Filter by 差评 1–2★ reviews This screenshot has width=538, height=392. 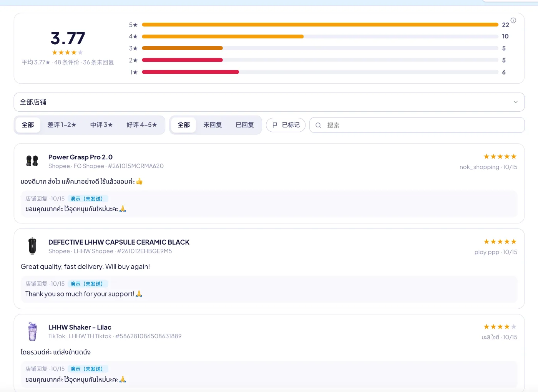tap(62, 125)
